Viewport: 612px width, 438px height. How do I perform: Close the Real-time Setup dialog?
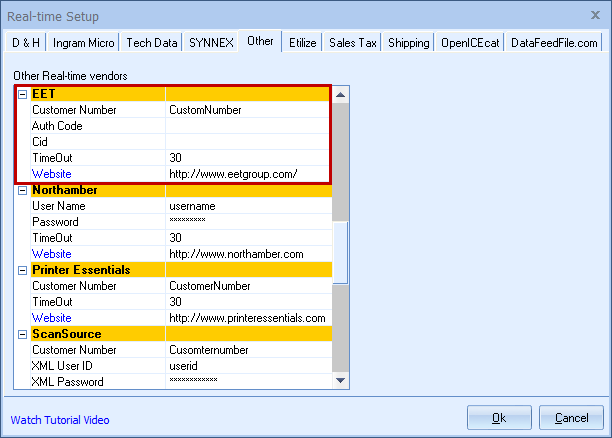click(x=595, y=15)
